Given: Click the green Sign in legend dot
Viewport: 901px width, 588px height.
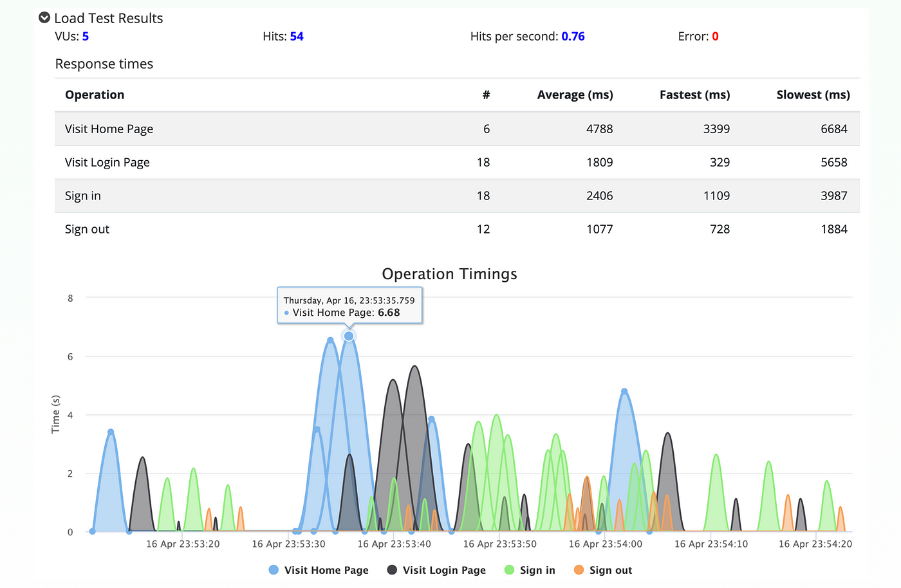Looking at the screenshot, I should (509, 570).
